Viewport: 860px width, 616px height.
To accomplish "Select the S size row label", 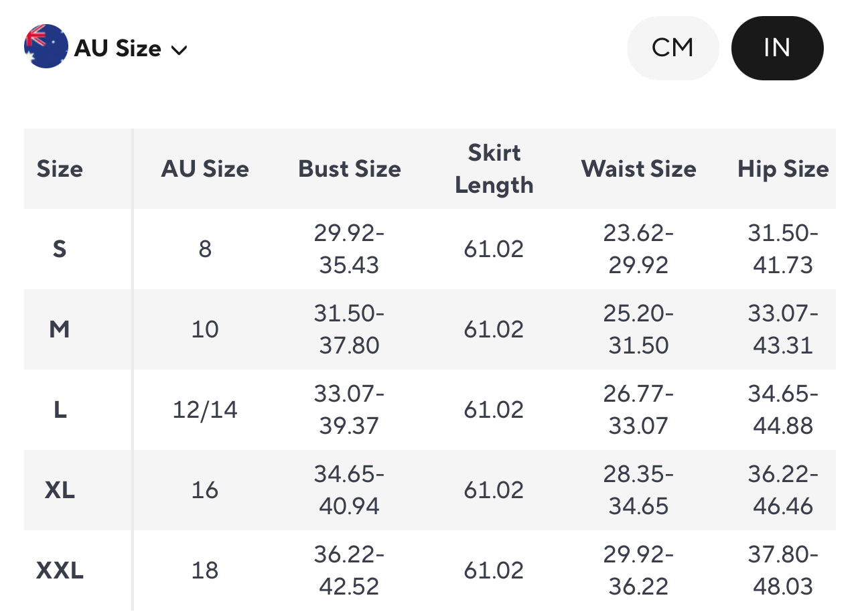I will coord(60,249).
